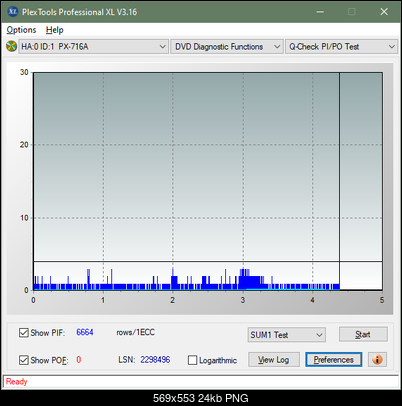Toggle the Show POF checkbox

click(x=24, y=360)
